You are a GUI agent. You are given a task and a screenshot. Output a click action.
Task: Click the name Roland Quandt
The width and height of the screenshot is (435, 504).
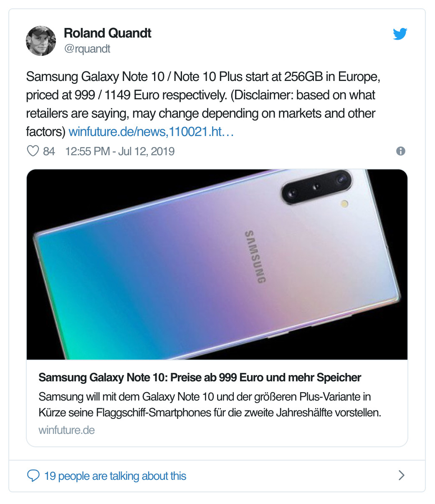(107, 33)
